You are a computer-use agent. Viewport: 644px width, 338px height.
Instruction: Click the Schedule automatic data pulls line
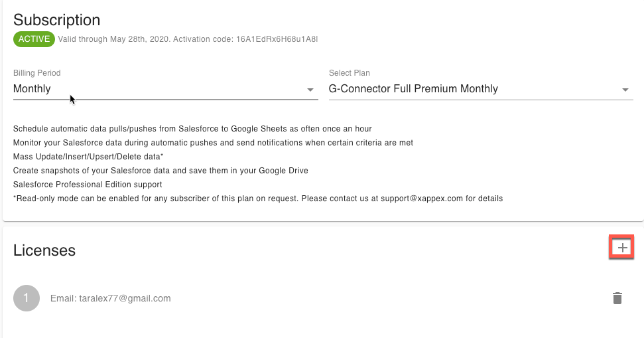click(x=192, y=128)
